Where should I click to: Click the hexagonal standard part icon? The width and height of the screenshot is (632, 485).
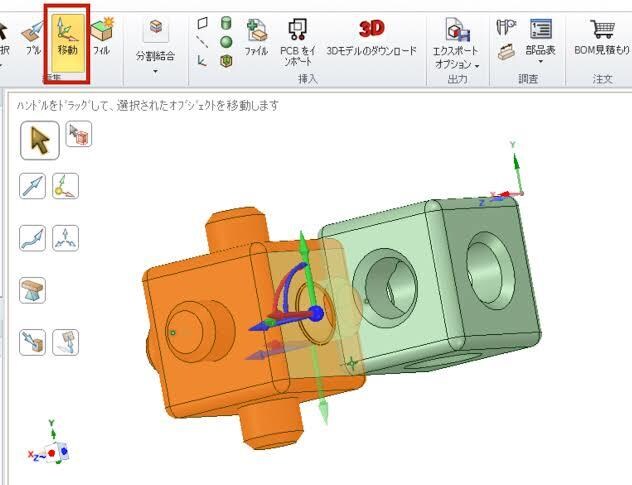(227, 61)
